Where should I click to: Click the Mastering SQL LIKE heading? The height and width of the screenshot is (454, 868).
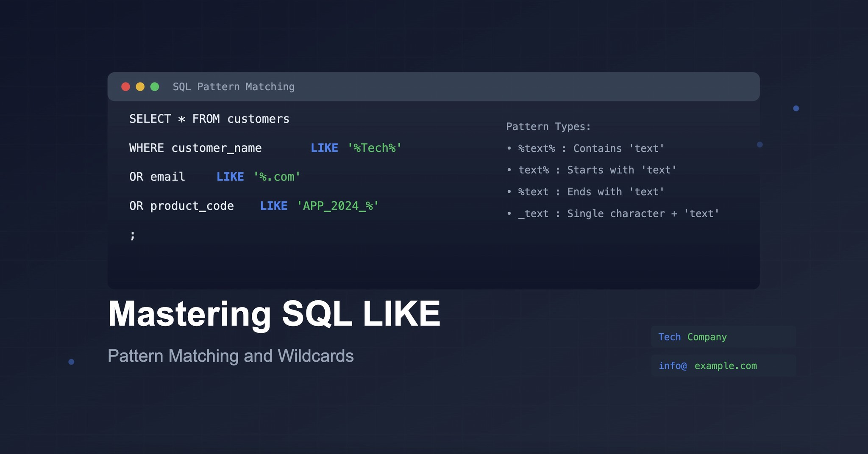point(274,313)
